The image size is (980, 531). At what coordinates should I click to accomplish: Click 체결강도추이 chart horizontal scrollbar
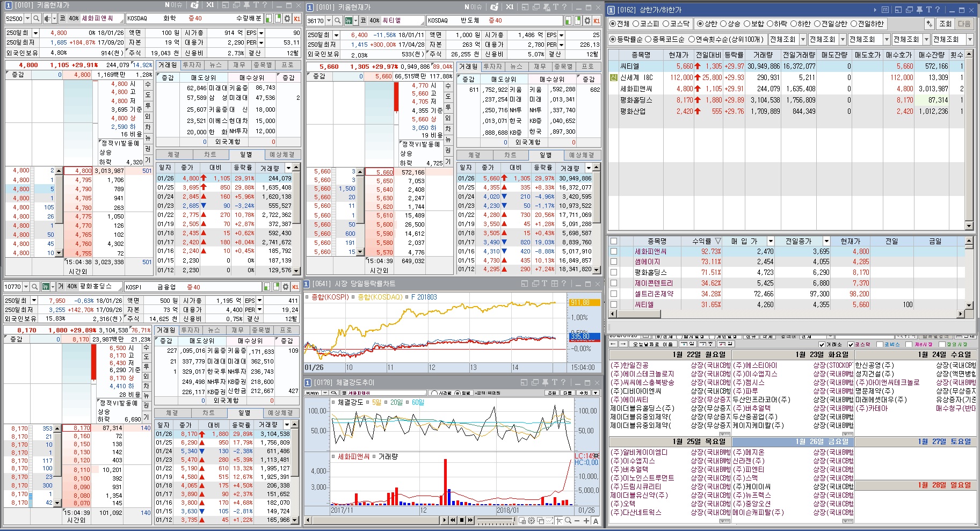click(x=372, y=520)
